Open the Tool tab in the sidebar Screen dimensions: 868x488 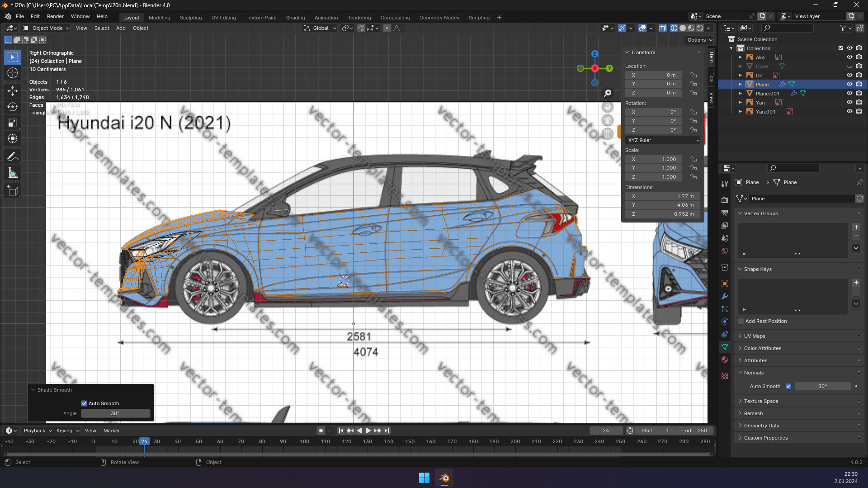tap(711, 78)
